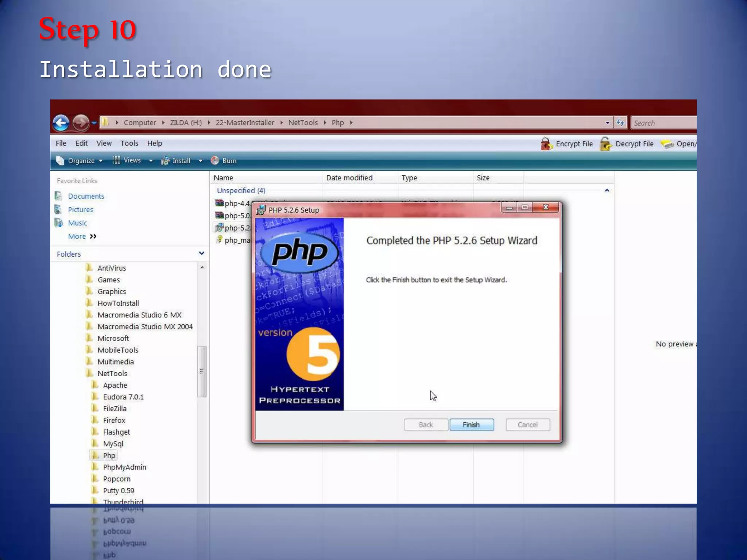Collapse the Folders pane chevron

click(202, 253)
